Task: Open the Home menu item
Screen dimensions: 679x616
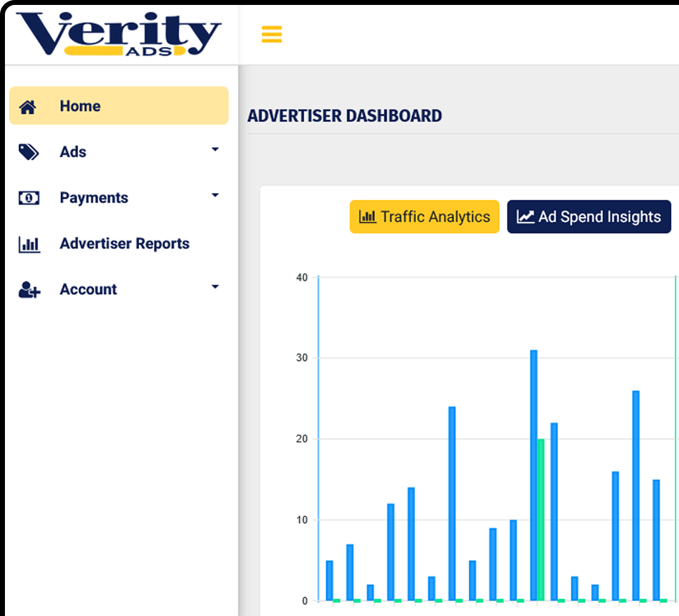Action: pyautogui.click(x=80, y=106)
